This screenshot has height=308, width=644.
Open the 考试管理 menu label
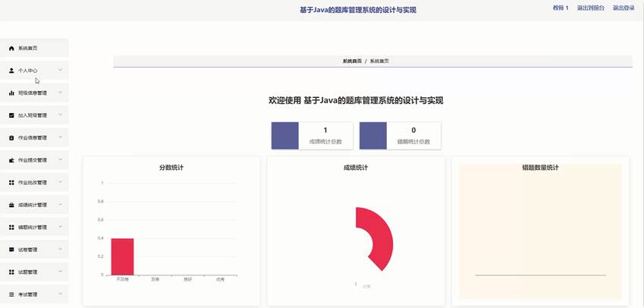click(27, 294)
